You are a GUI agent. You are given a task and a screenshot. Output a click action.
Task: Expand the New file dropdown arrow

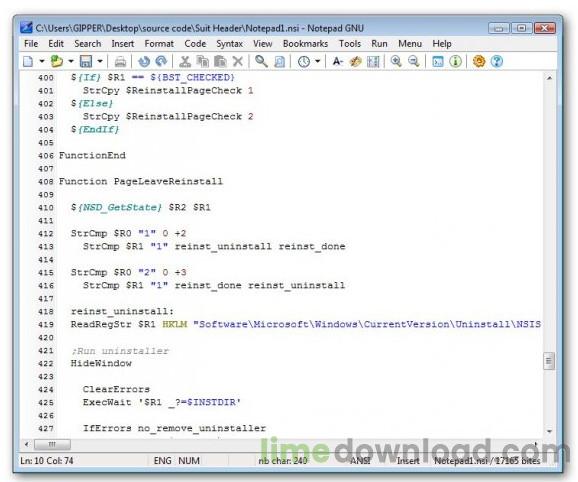coord(42,61)
